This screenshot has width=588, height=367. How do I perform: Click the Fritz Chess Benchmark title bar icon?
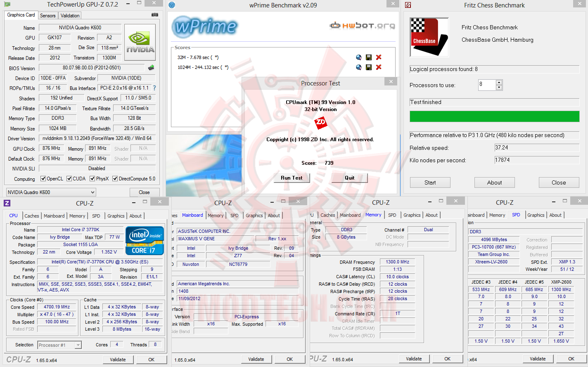(x=408, y=5)
